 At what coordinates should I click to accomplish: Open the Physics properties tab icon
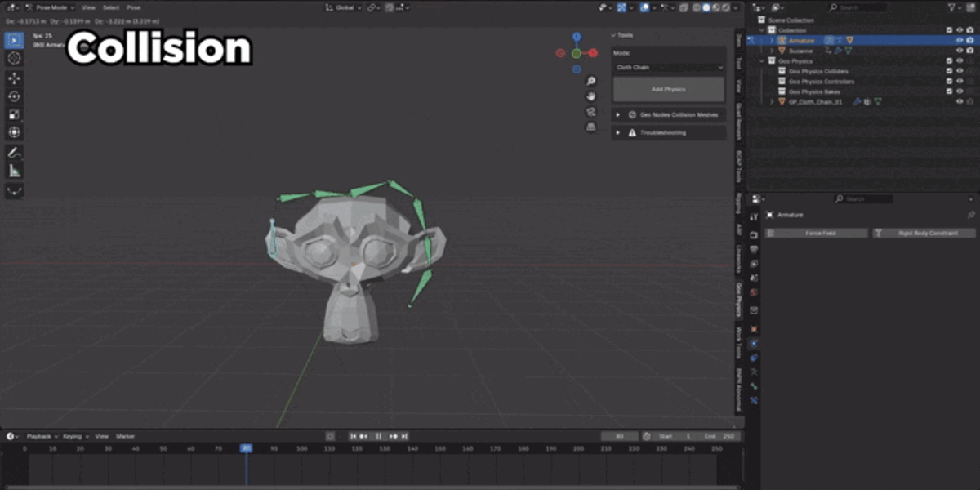pos(754,343)
